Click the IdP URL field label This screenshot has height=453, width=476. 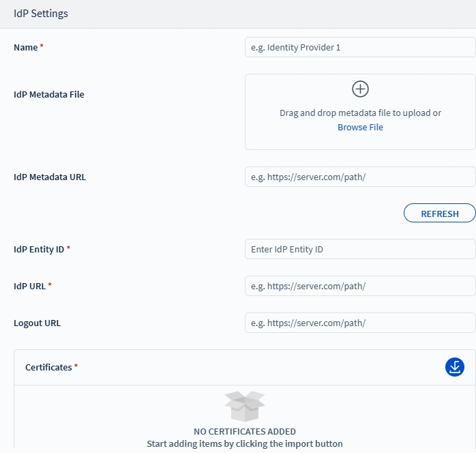pos(29,286)
